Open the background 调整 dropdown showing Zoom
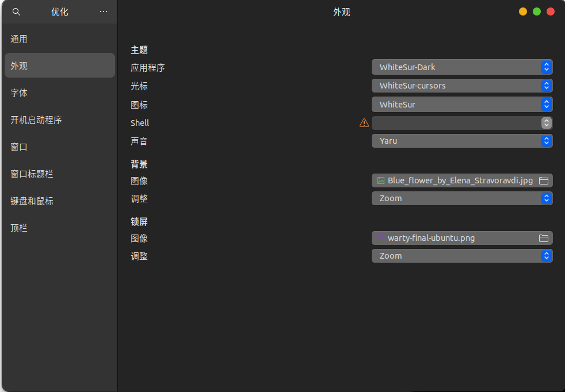565x392 pixels. coord(462,198)
